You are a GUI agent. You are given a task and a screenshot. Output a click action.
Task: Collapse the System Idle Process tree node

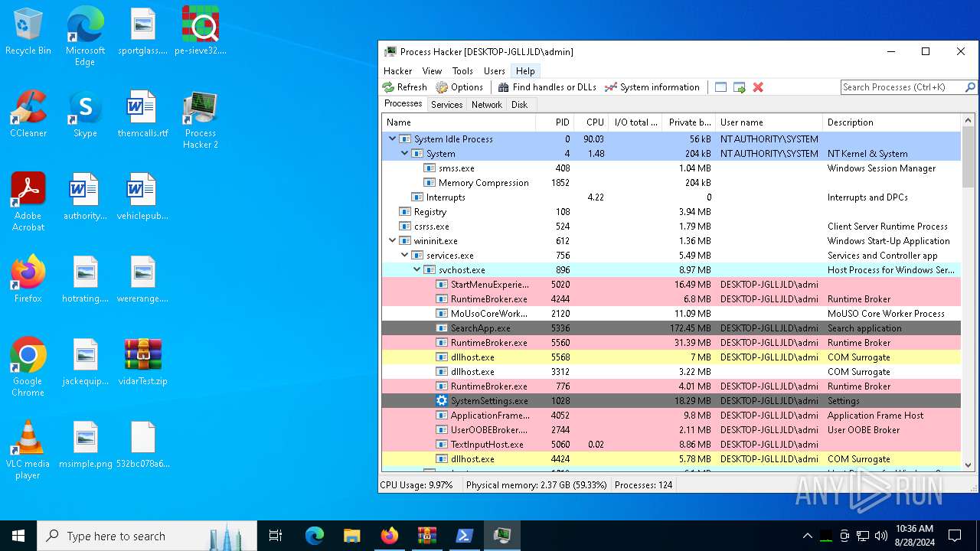(393, 139)
